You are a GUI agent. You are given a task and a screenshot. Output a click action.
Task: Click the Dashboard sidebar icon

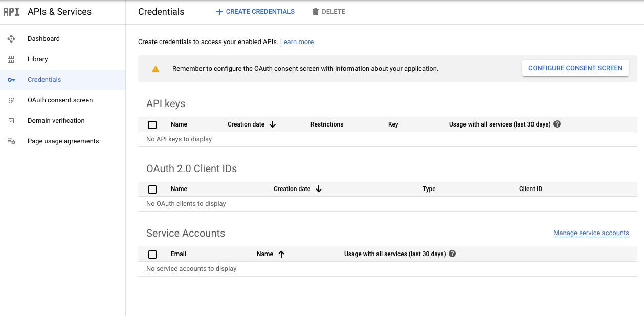tap(11, 39)
